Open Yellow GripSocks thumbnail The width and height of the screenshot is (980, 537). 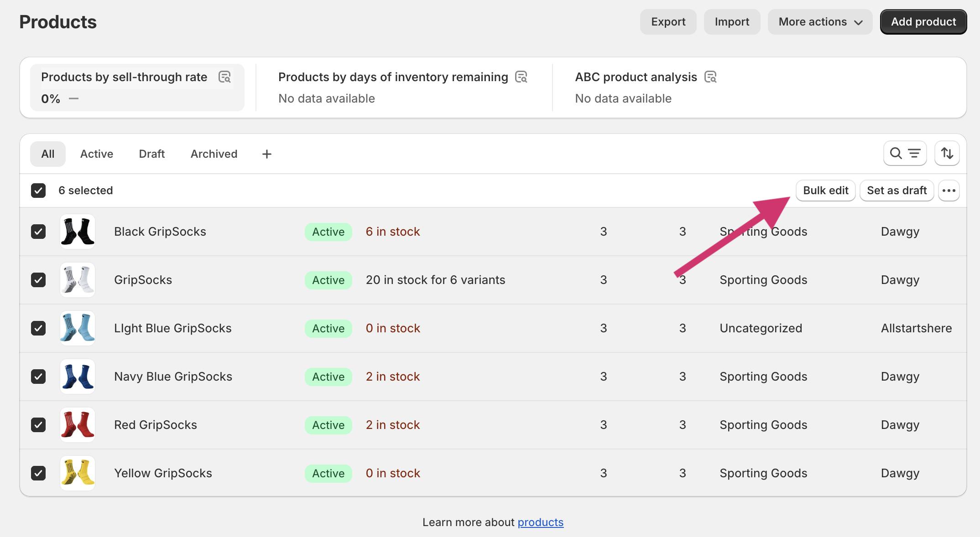[78, 473]
